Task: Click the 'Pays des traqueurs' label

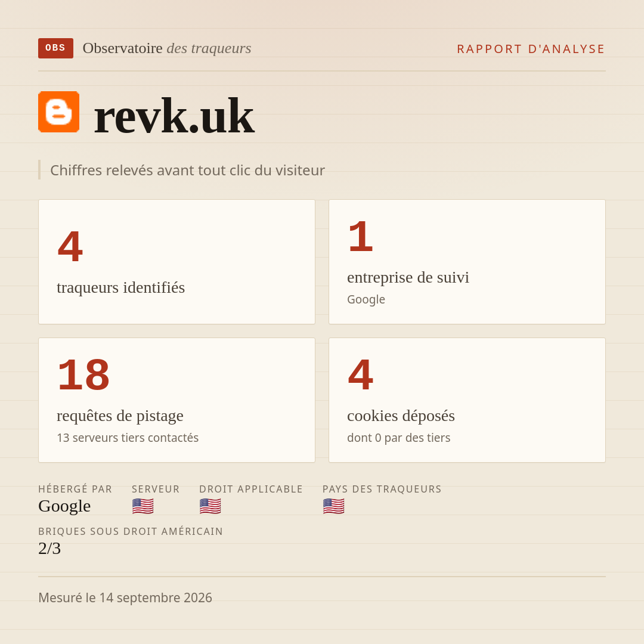Action: tap(382, 489)
